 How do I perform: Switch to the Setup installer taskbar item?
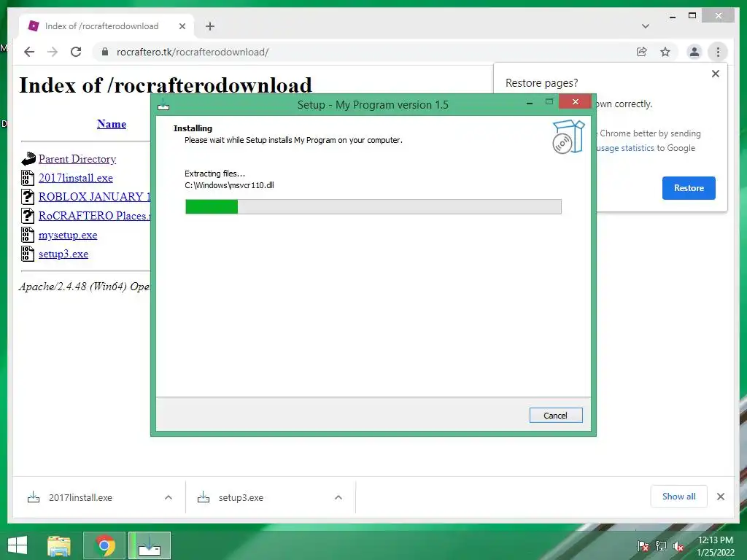click(x=150, y=545)
